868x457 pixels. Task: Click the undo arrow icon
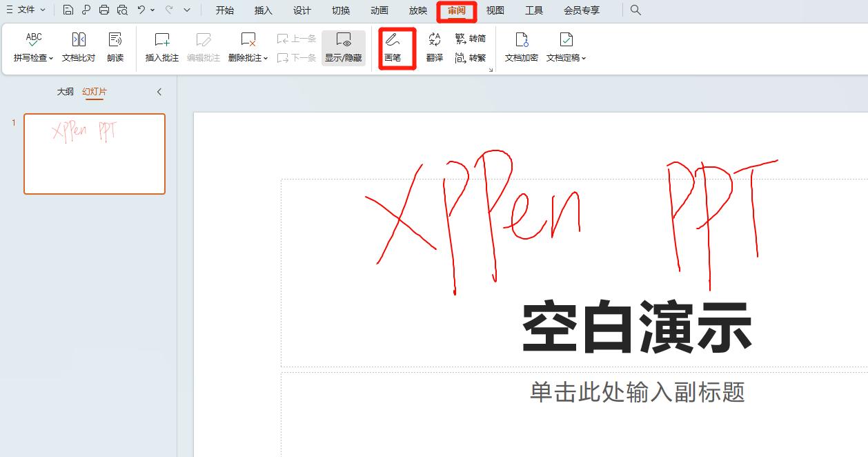[x=141, y=10]
